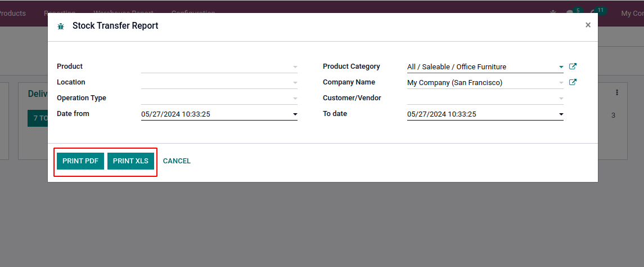Open the Products menu in navbar
Image resolution: width=644 pixels, height=267 pixels.
(x=12, y=13)
